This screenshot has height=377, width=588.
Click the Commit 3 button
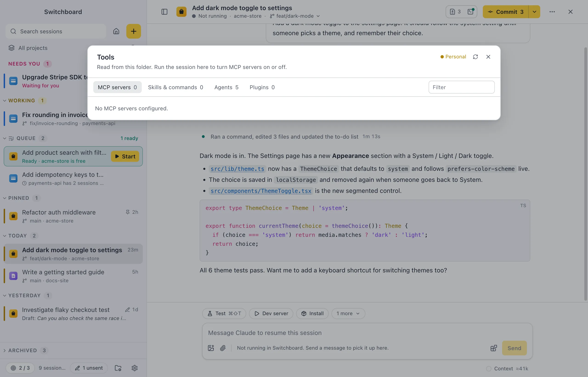506,12
